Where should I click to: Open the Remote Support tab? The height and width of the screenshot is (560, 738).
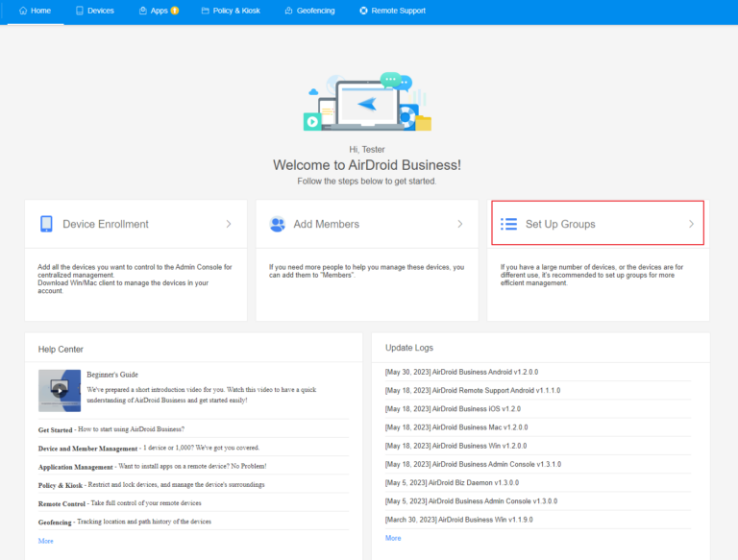coord(392,11)
